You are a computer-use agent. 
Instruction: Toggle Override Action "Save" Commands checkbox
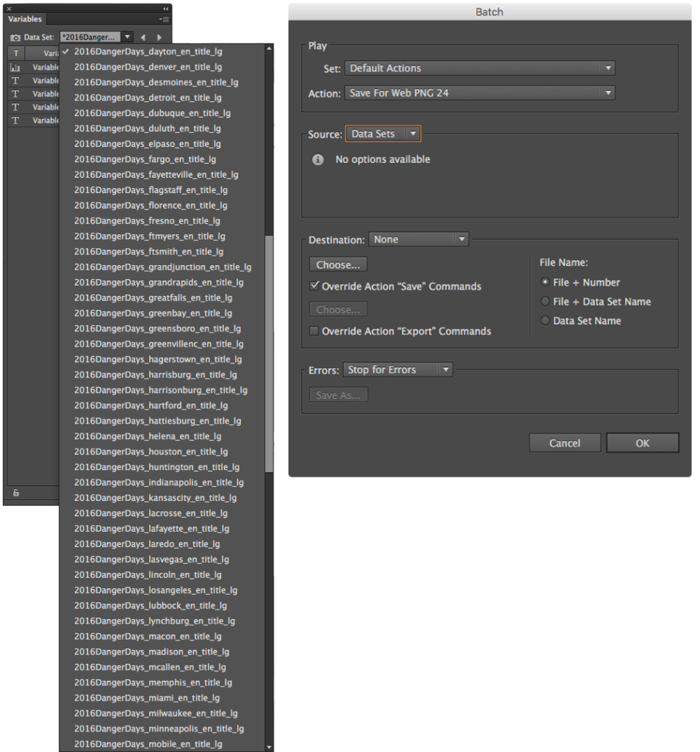click(314, 286)
